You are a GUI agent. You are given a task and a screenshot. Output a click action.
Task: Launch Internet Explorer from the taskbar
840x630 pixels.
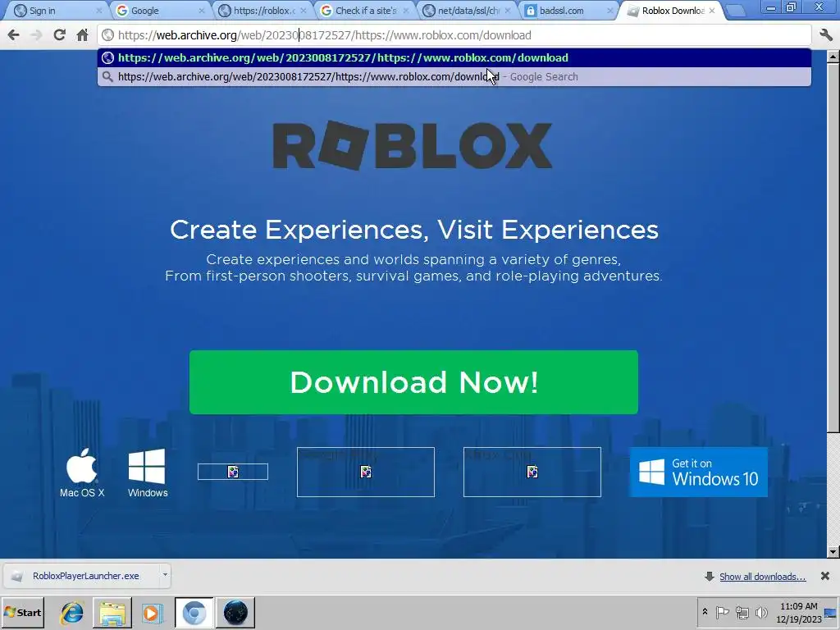tap(72, 612)
